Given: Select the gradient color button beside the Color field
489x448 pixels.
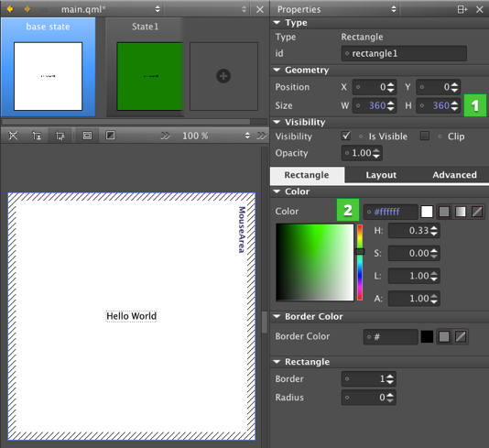Looking at the screenshot, I should pos(461,212).
